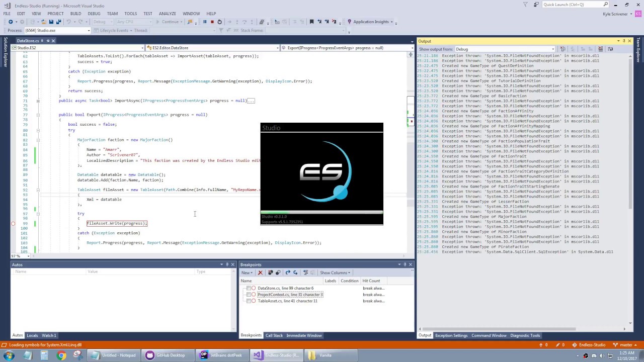Screen dimensions: 644x362
Task: Switch to the Watch 1 tab
Action: pos(49,335)
